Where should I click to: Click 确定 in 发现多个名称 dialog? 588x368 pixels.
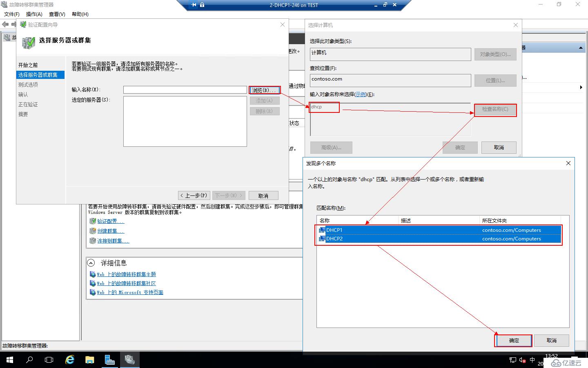point(514,341)
